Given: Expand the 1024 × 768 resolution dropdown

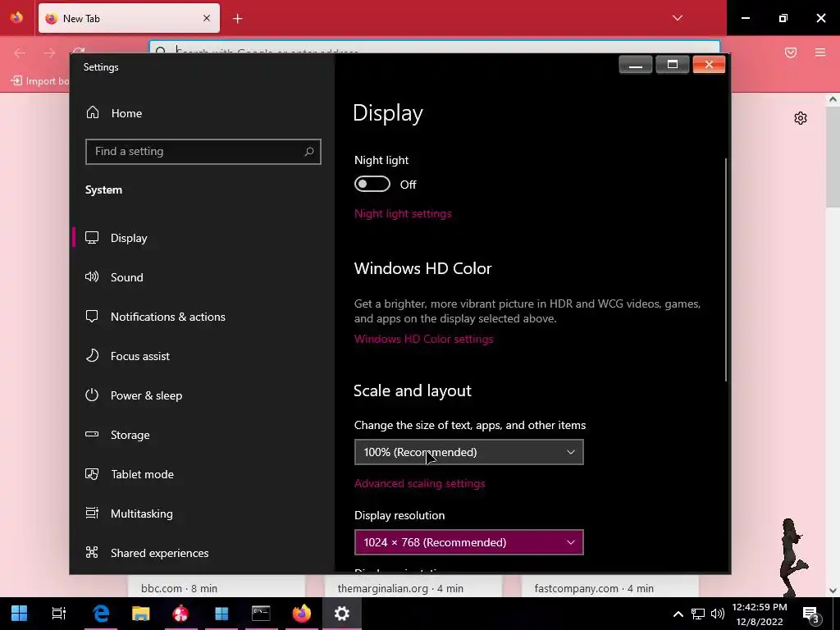Looking at the screenshot, I should 468,542.
